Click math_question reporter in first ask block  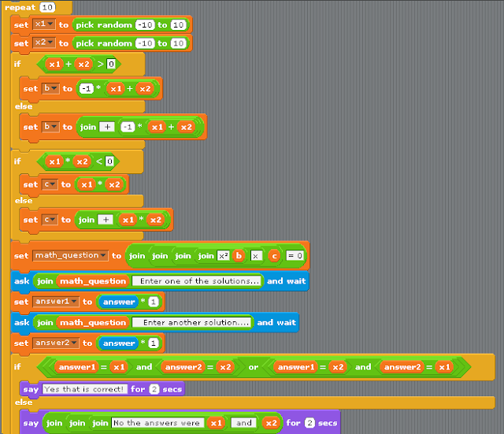[x=93, y=281]
